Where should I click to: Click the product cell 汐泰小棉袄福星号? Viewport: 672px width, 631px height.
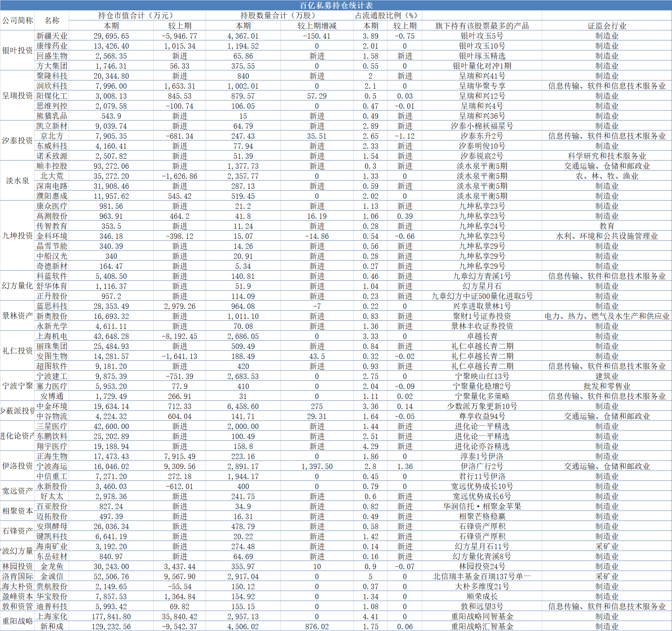(x=482, y=126)
